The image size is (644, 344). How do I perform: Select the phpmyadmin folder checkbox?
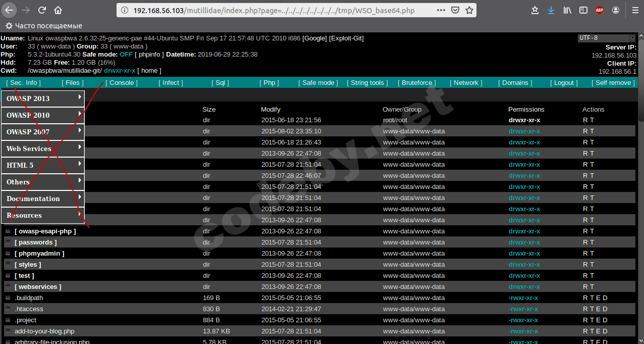point(8,253)
